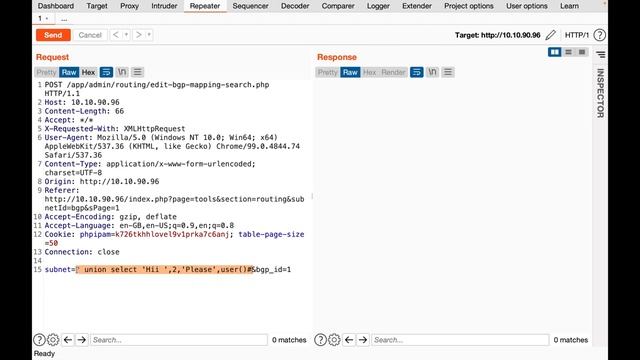This screenshot has width=640, height=360.
Task: Toggle response word wrap icon
Action: click(x=416, y=72)
